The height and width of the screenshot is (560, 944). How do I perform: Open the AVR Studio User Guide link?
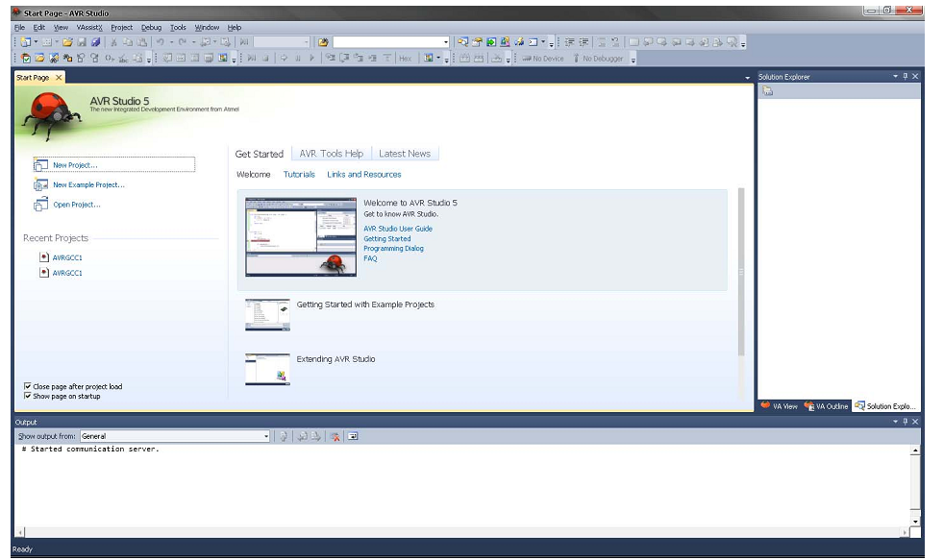click(x=398, y=229)
